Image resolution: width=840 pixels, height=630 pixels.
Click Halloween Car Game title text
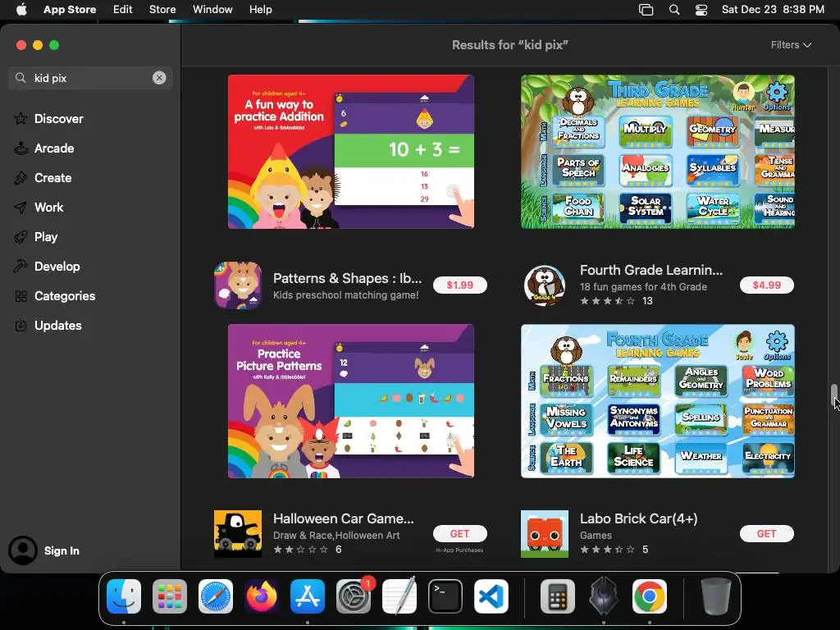(x=344, y=518)
